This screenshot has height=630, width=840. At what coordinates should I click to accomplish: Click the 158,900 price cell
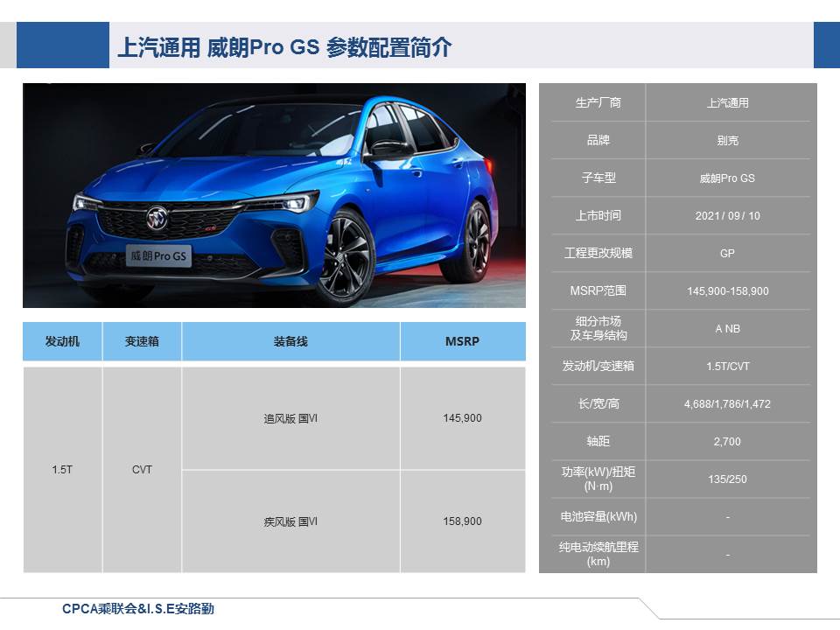tap(463, 521)
